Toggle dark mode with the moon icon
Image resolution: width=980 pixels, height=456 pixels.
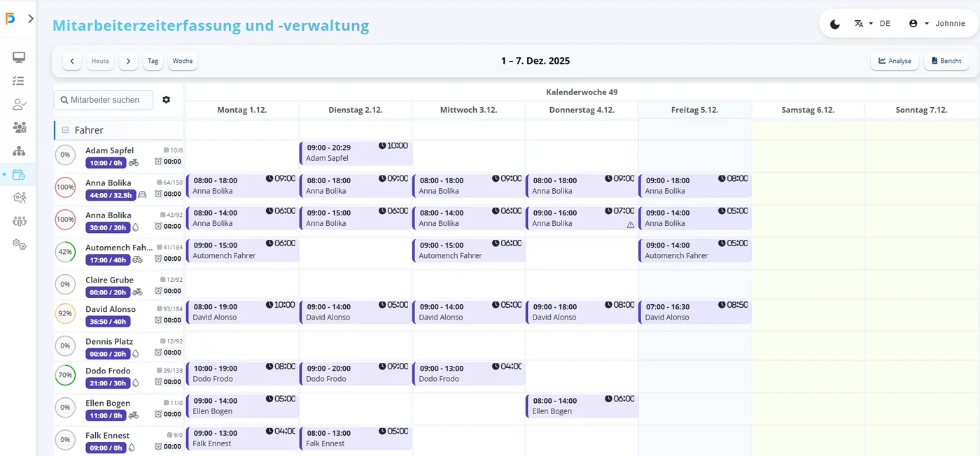[x=835, y=24]
